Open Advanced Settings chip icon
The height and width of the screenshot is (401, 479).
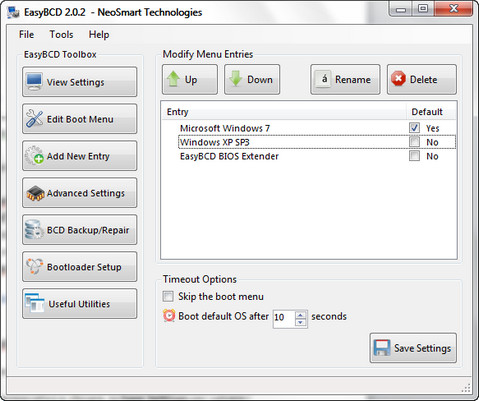coord(35,193)
